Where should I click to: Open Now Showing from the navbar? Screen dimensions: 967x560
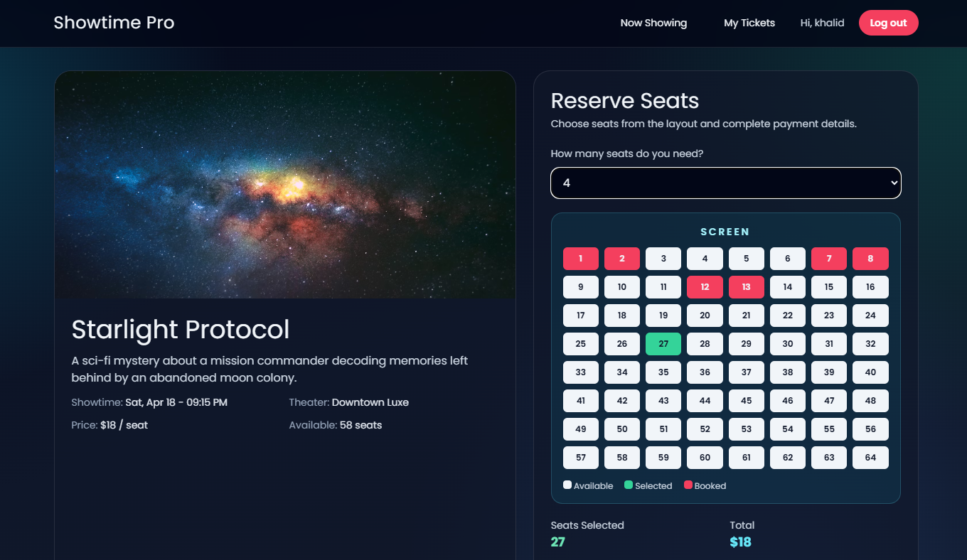(x=653, y=23)
